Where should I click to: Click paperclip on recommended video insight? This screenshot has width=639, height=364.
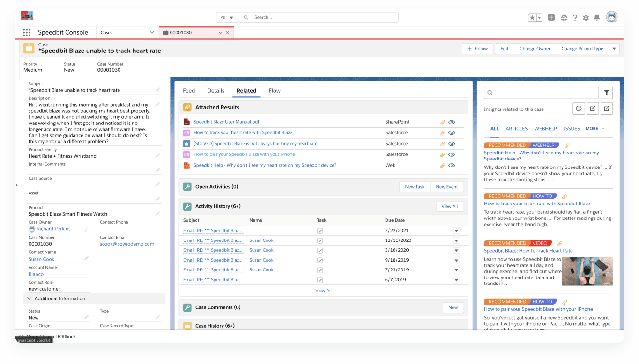click(x=559, y=244)
